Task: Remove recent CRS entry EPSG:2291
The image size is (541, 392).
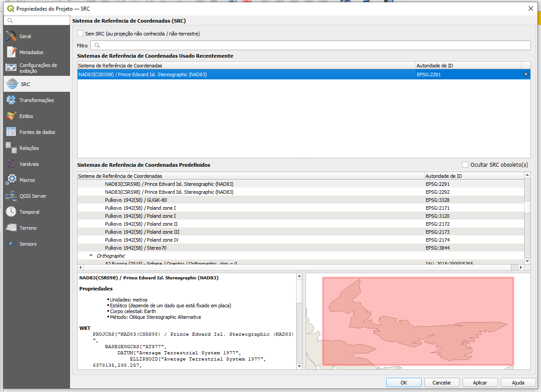Action: (x=526, y=74)
